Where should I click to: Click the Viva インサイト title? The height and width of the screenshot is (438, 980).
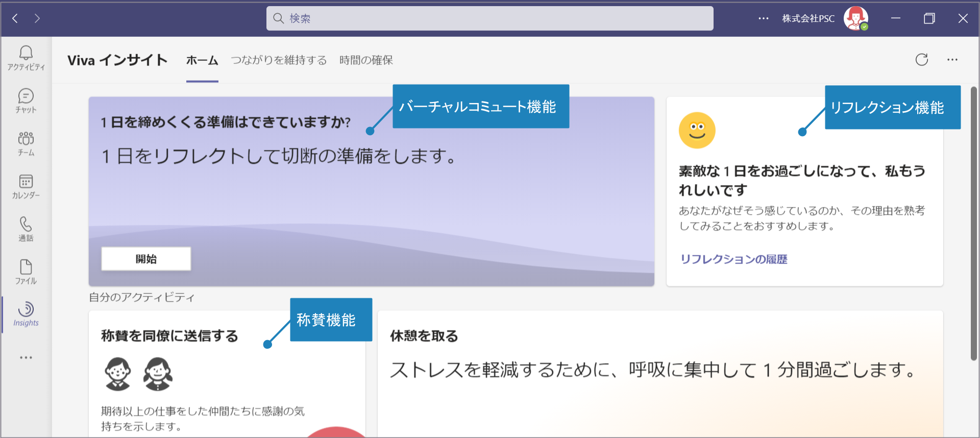click(117, 60)
